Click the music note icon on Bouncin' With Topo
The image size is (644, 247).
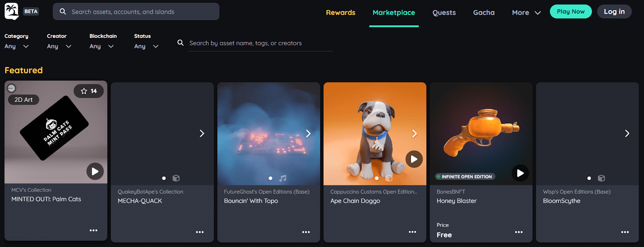click(x=283, y=178)
